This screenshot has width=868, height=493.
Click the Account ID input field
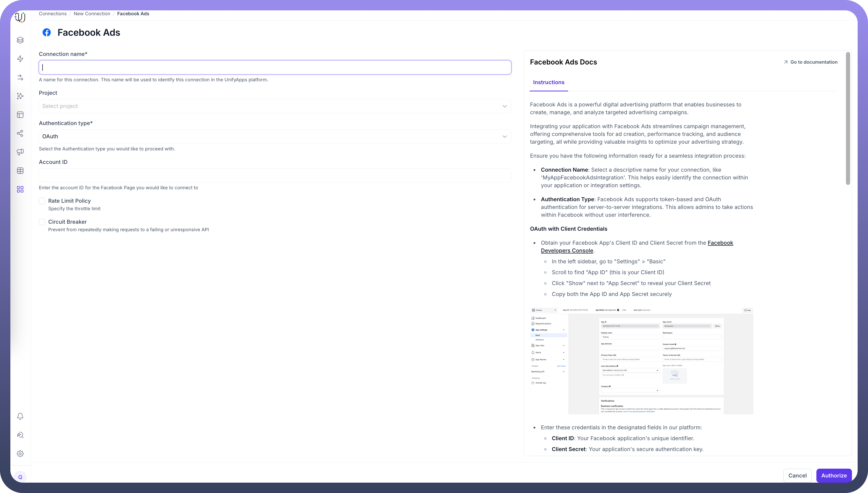[x=275, y=175]
